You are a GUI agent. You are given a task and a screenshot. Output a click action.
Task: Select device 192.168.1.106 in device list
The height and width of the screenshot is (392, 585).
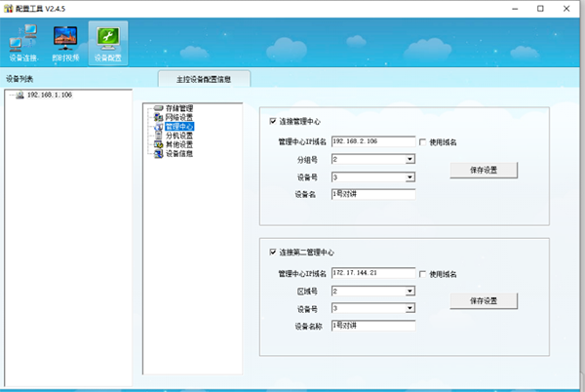[50, 96]
